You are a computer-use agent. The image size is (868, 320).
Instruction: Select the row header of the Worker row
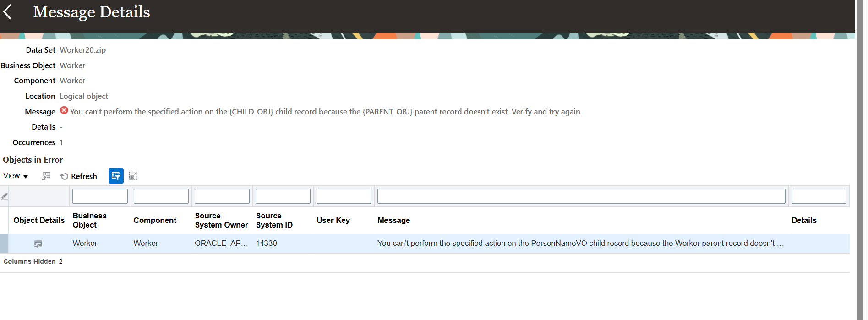tap(4, 244)
